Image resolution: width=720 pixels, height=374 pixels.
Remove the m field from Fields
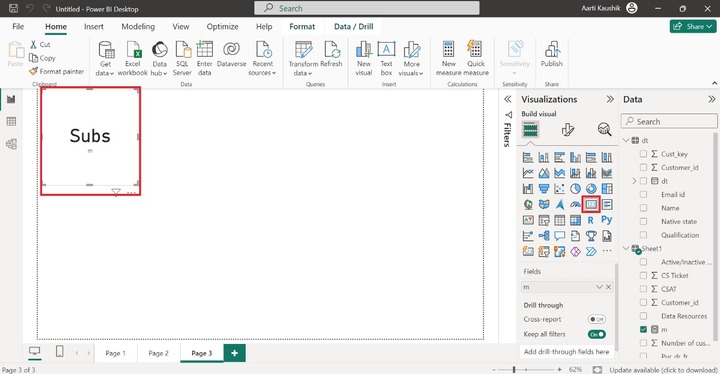point(608,287)
